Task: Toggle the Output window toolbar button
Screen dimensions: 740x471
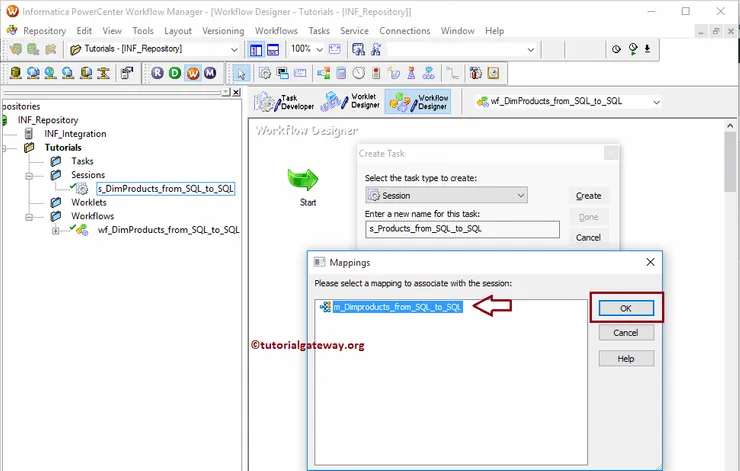Action: tap(273, 50)
